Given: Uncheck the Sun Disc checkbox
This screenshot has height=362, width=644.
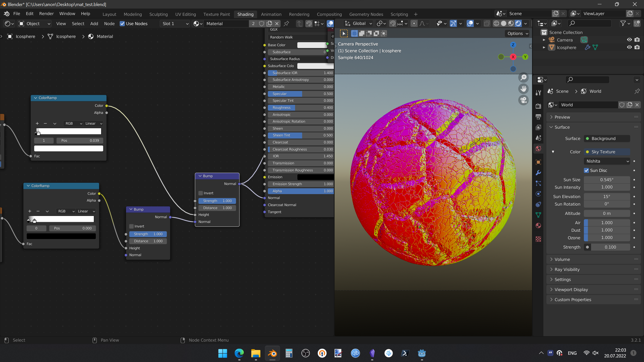Looking at the screenshot, I should coord(586,170).
